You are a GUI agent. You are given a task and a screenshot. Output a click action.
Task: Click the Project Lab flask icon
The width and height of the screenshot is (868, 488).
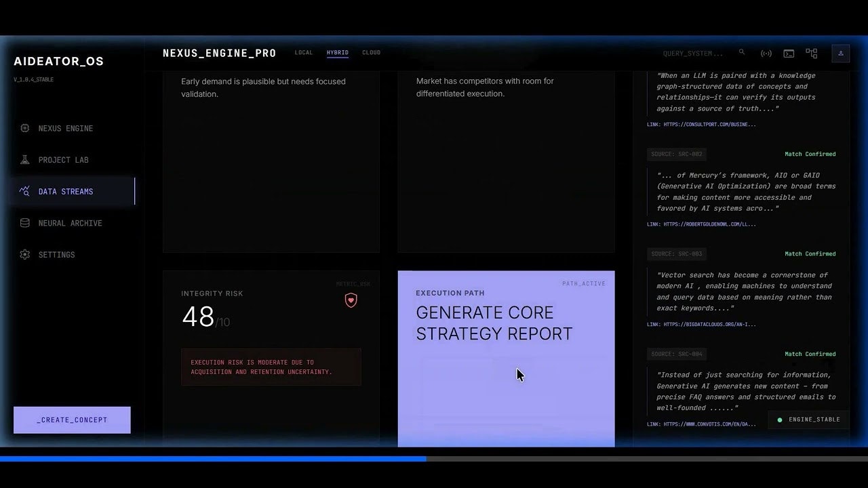point(25,160)
